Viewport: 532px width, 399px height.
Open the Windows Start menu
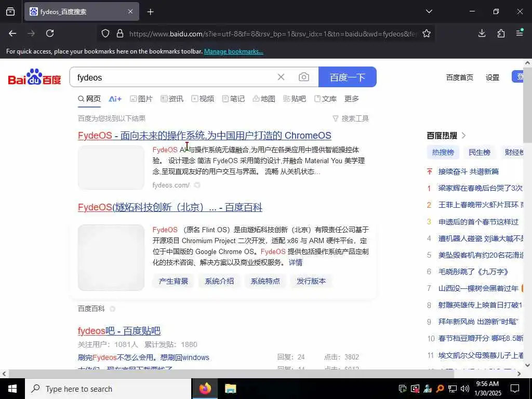tap(12, 389)
